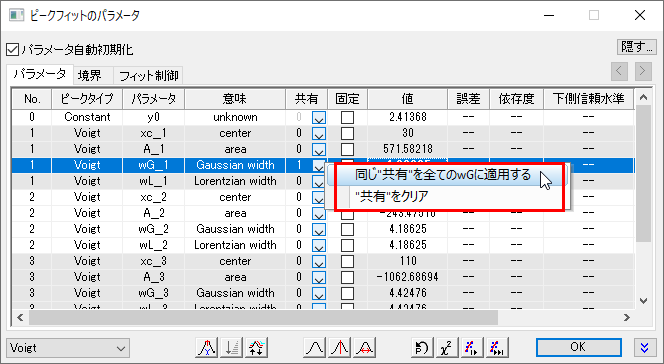Click the one-iteration fit icon
This screenshot has height=364, width=664.
472,347
